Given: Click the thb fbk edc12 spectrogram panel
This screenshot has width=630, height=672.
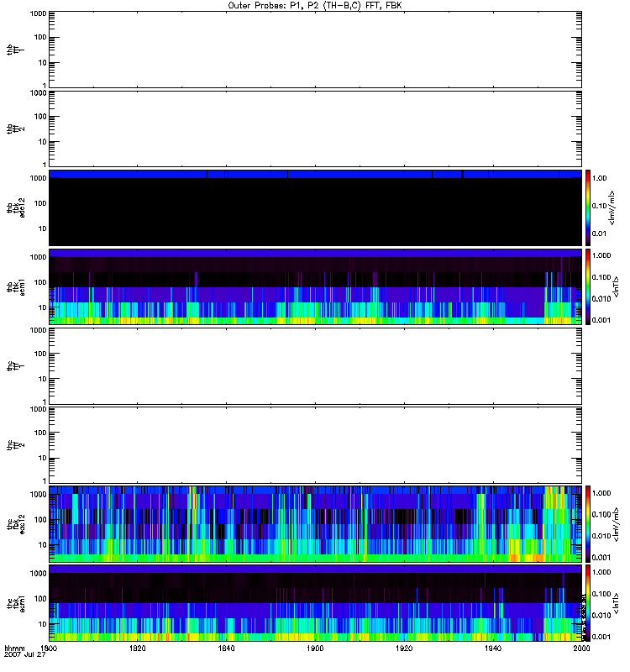Looking at the screenshot, I should tap(315, 207).
